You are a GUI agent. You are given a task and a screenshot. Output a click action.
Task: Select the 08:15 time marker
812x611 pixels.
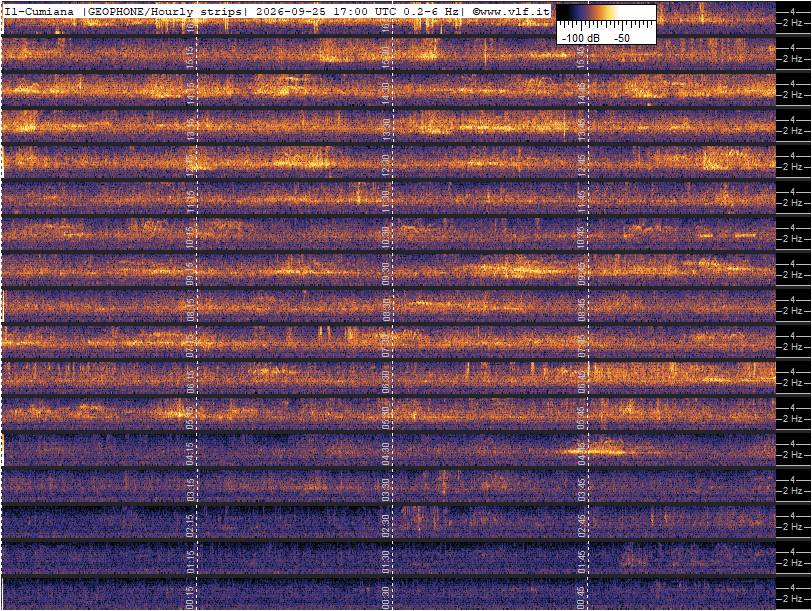(190, 311)
